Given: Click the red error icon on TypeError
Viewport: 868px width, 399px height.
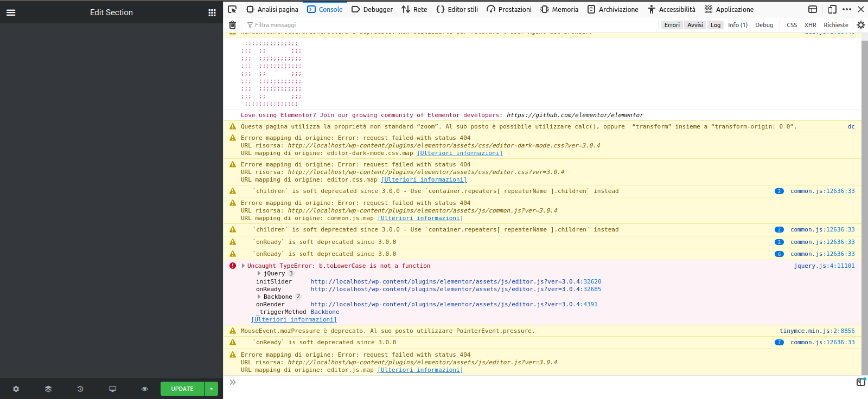Looking at the screenshot, I should tap(233, 266).
